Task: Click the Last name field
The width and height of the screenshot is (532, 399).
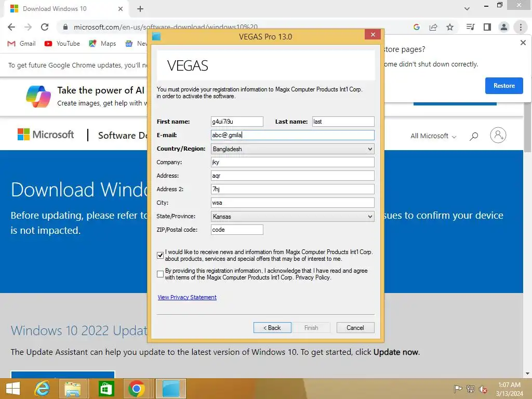Action: (x=343, y=122)
